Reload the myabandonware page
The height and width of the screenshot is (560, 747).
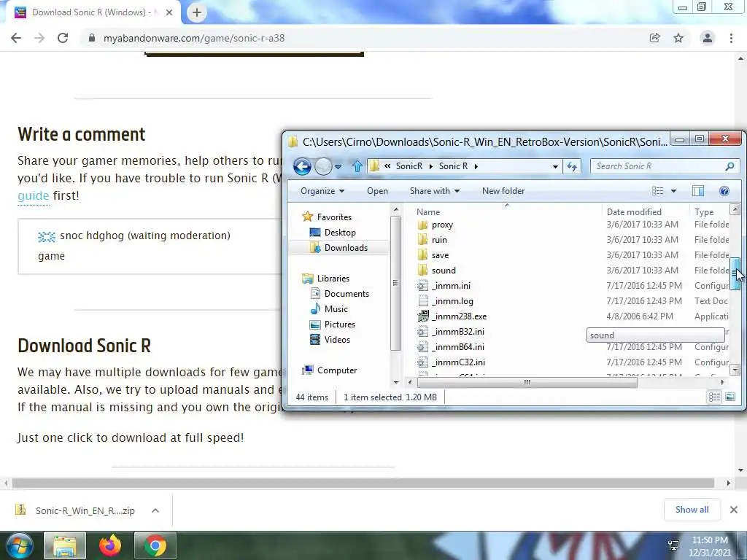click(63, 38)
